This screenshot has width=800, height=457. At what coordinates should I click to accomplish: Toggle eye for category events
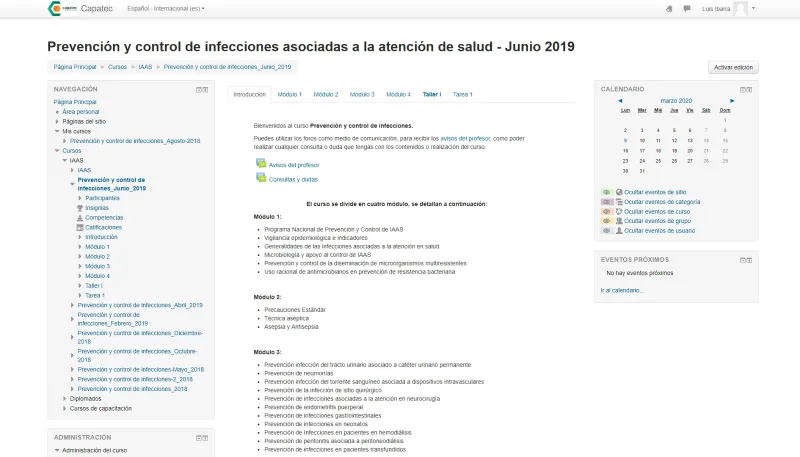(x=607, y=202)
